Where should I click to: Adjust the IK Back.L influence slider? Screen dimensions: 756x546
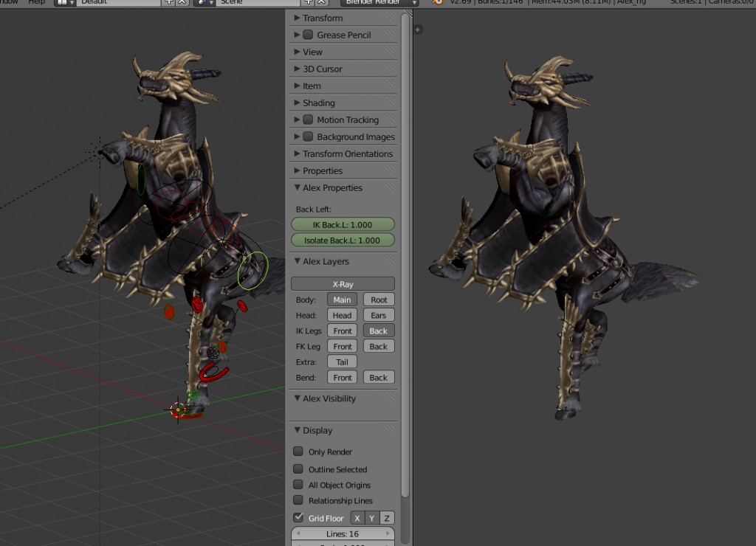click(342, 224)
